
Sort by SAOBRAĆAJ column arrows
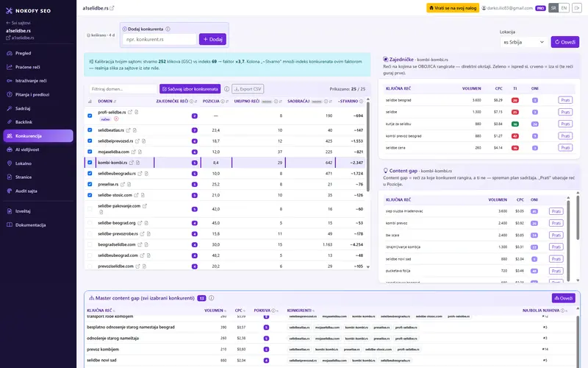coord(331,102)
